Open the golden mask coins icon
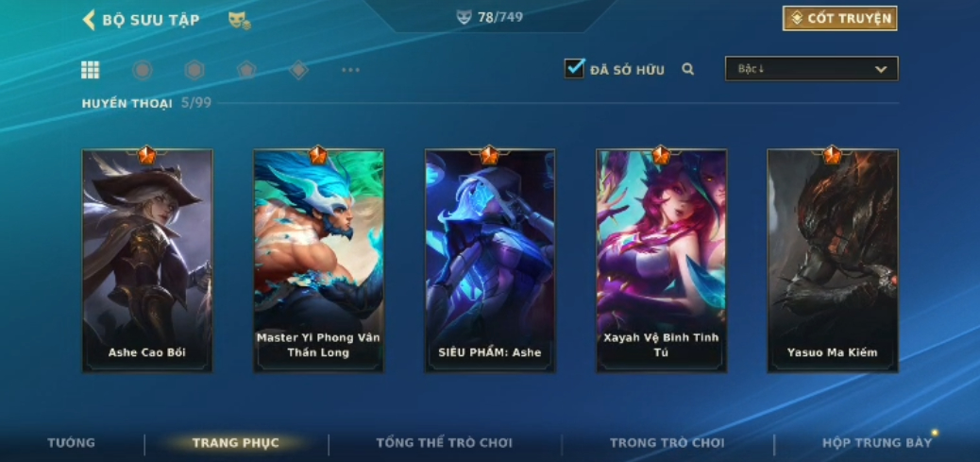Screen dimensions: 980x462 (240, 20)
